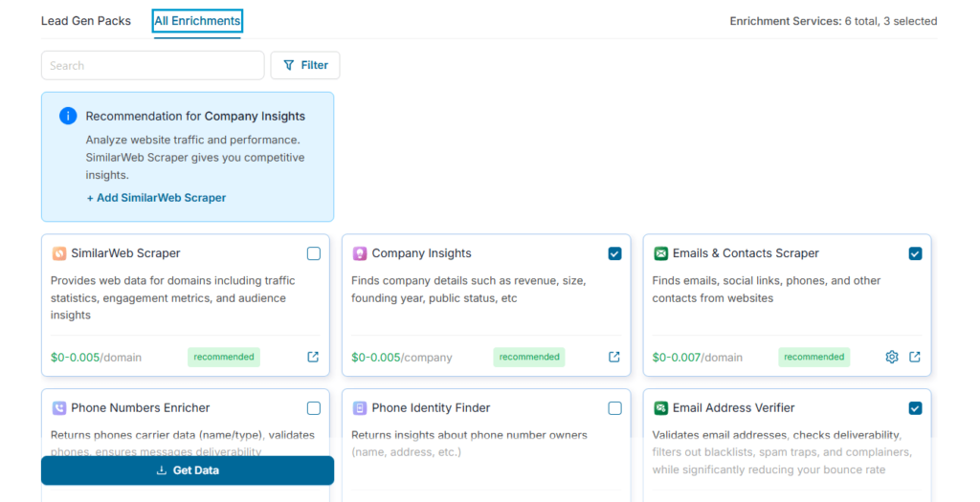Uncheck the Emails & Contacts Scraper checkbox

916,253
